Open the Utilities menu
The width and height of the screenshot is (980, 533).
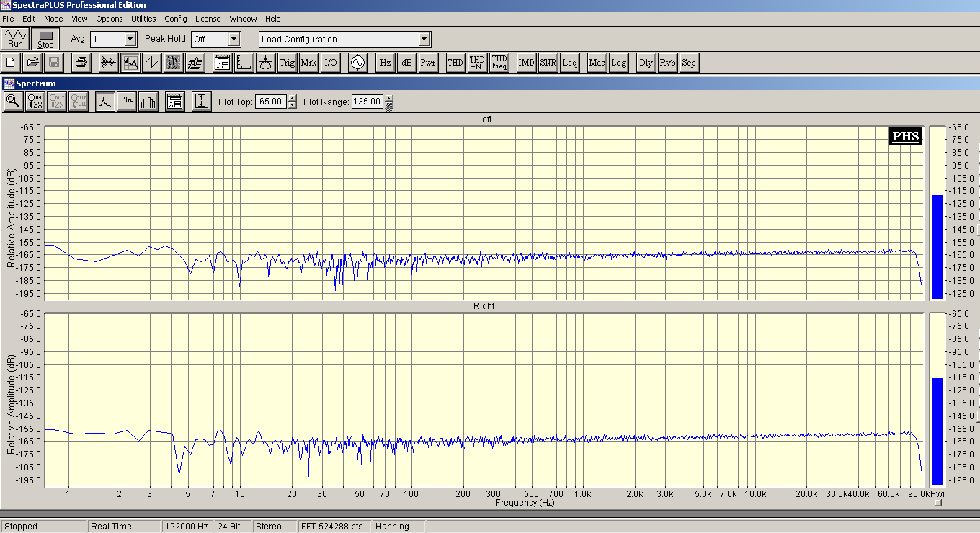coord(143,19)
